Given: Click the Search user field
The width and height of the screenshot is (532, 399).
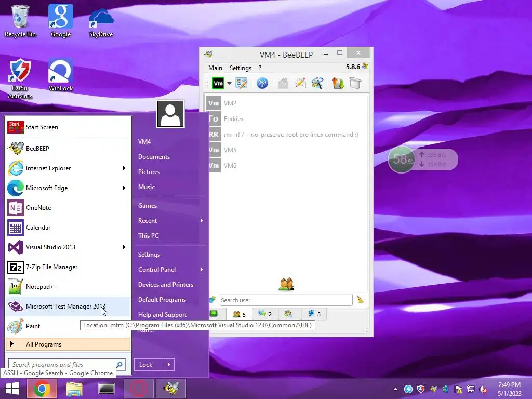Looking at the screenshot, I should (286, 300).
